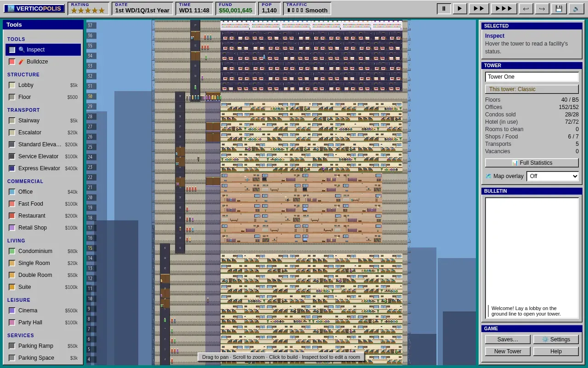Pause the simulation
Screen dimensions: 588x368
click(444, 8)
